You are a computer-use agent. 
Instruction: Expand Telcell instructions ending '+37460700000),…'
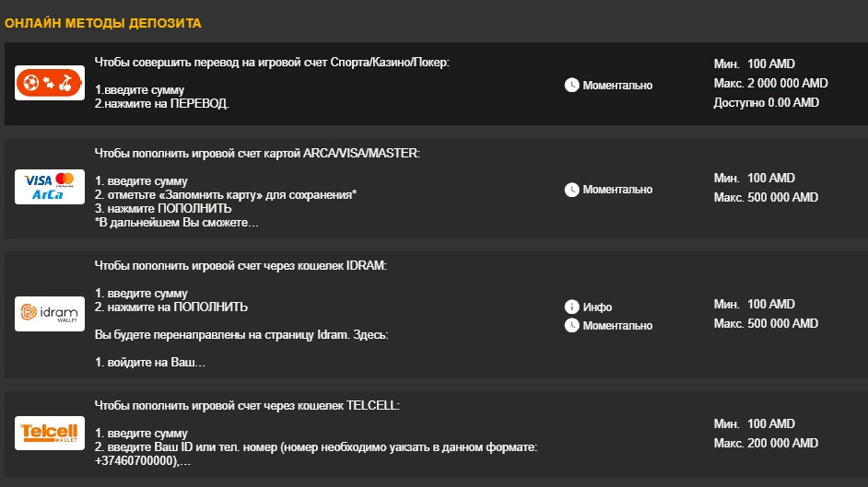click(x=143, y=461)
